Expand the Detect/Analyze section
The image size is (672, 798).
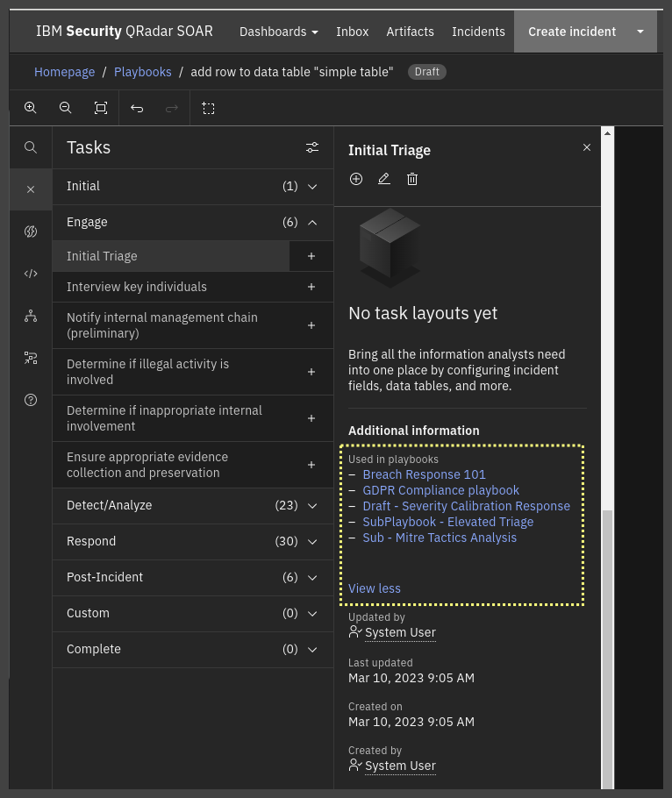click(x=311, y=505)
